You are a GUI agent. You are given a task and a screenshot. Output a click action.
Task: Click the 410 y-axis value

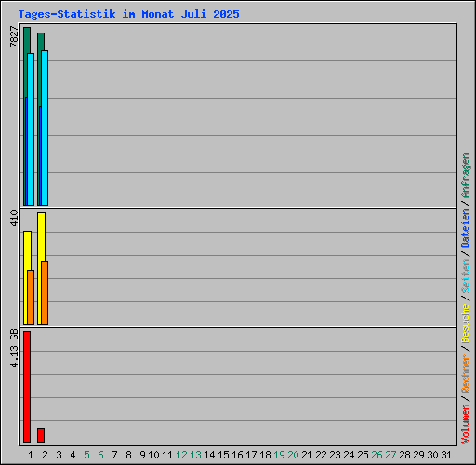pyautogui.click(x=14, y=218)
